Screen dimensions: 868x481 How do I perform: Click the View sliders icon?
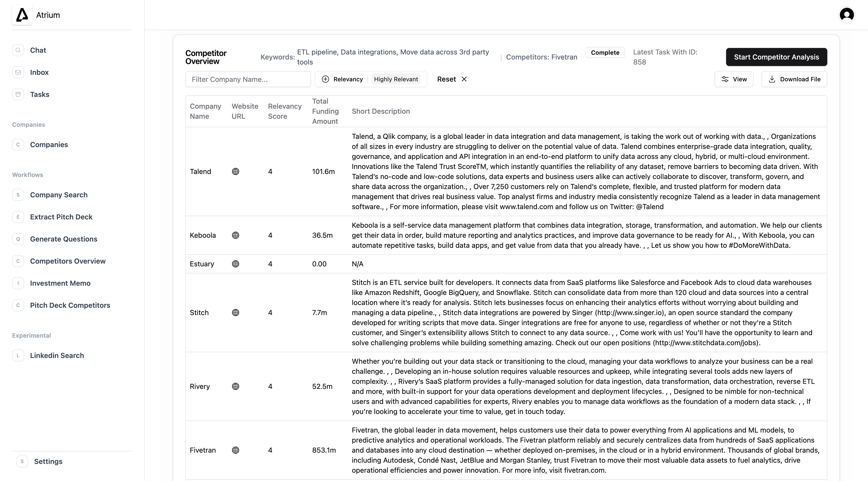click(x=725, y=79)
